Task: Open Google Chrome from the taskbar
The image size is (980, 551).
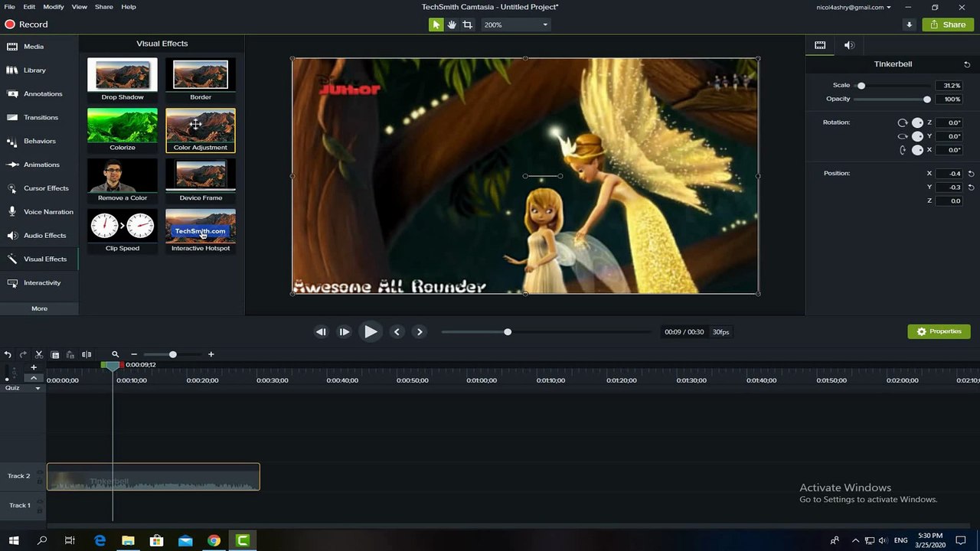Action: 214,541
